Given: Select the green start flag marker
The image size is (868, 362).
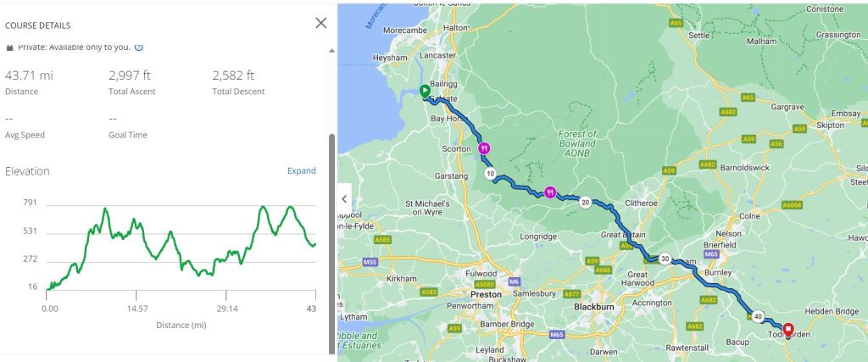Looking at the screenshot, I should point(425,92).
